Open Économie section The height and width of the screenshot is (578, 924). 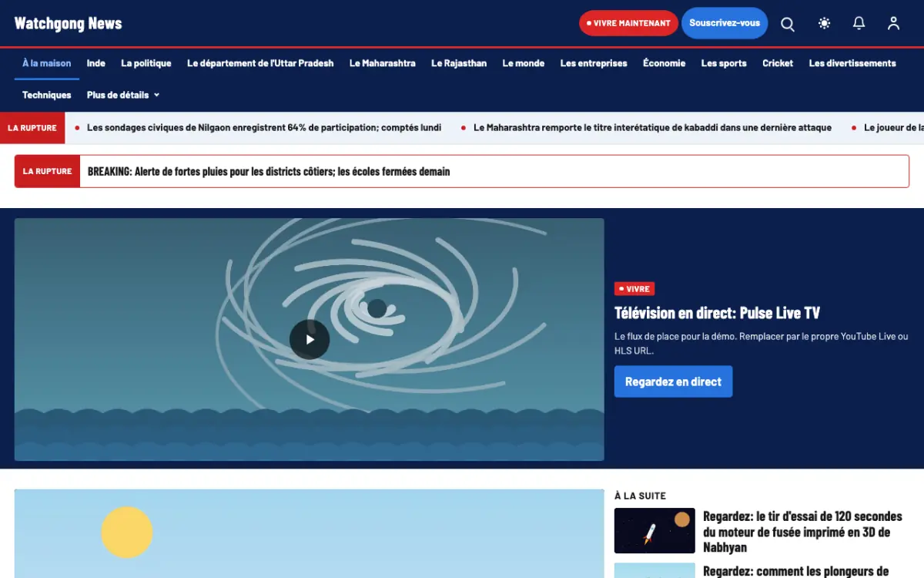665,63
